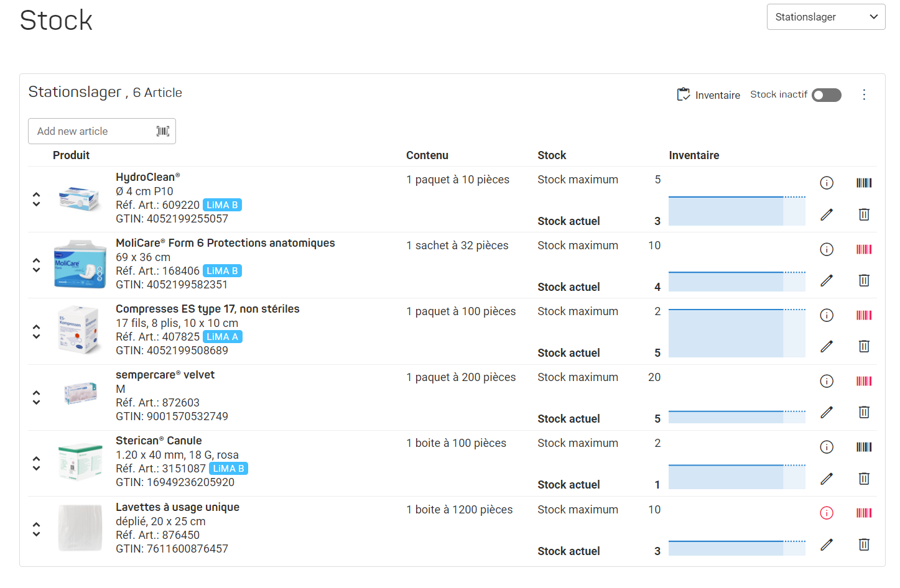Open info for HydroClean article
900x588 pixels.
[827, 183]
